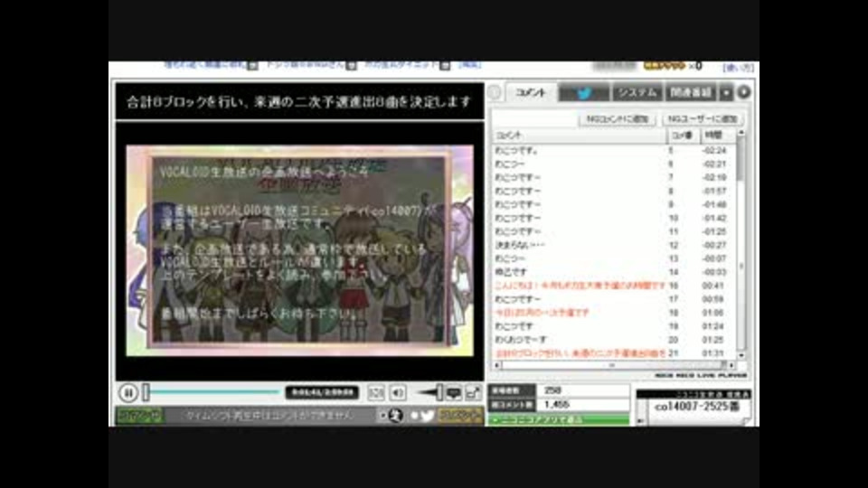Click the green Niconico app banner link

point(558,420)
